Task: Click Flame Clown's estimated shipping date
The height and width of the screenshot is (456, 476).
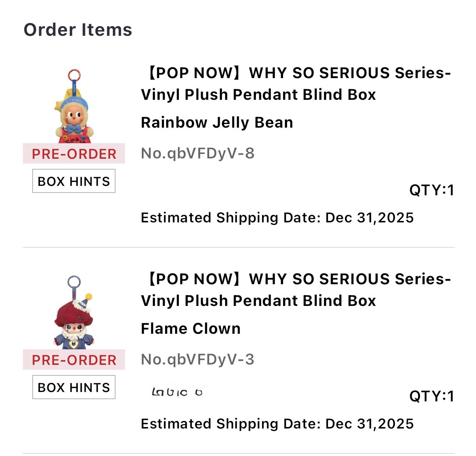Action: 277,424
